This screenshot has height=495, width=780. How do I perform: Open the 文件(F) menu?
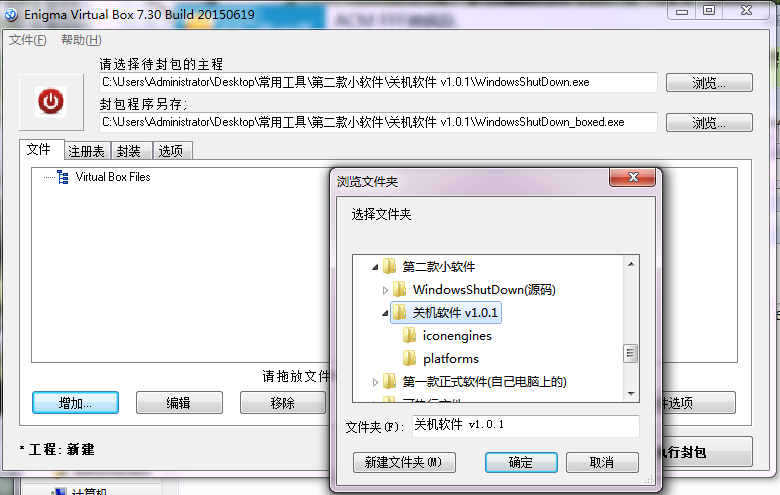pos(27,40)
